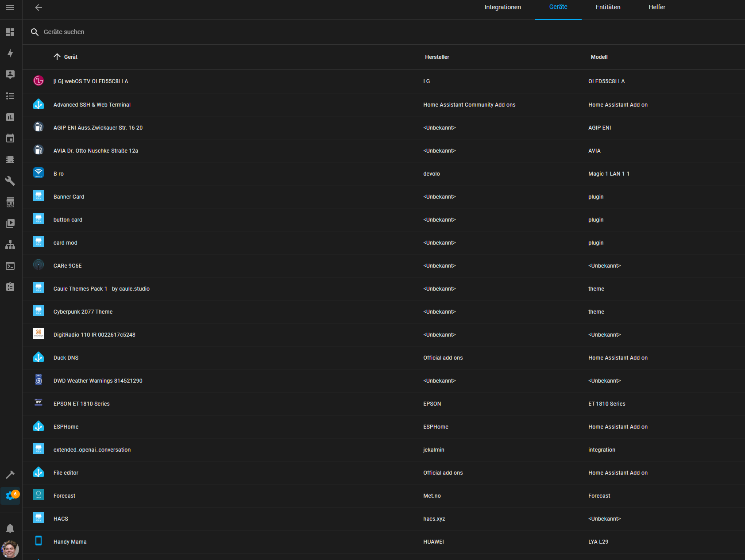
Task: Switch to the Entitäten tab
Action: click(x=608, y=8)
